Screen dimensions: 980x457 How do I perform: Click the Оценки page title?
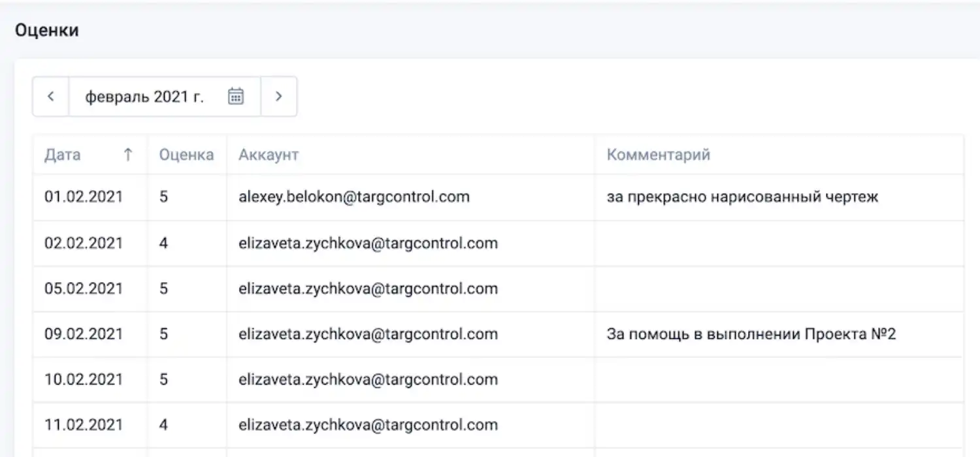tap(48, 30)
